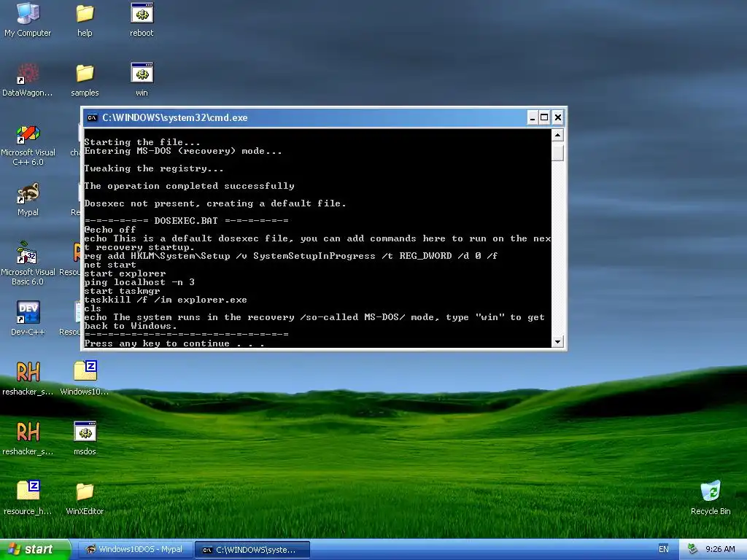Click the cmd.exe title bar text
This screenshot has height=560, width=747.
tap(175, 117)
